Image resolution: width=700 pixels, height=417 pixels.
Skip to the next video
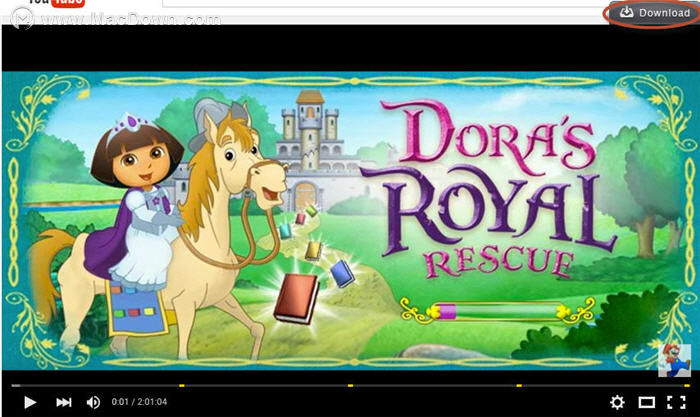pos(63,402)
